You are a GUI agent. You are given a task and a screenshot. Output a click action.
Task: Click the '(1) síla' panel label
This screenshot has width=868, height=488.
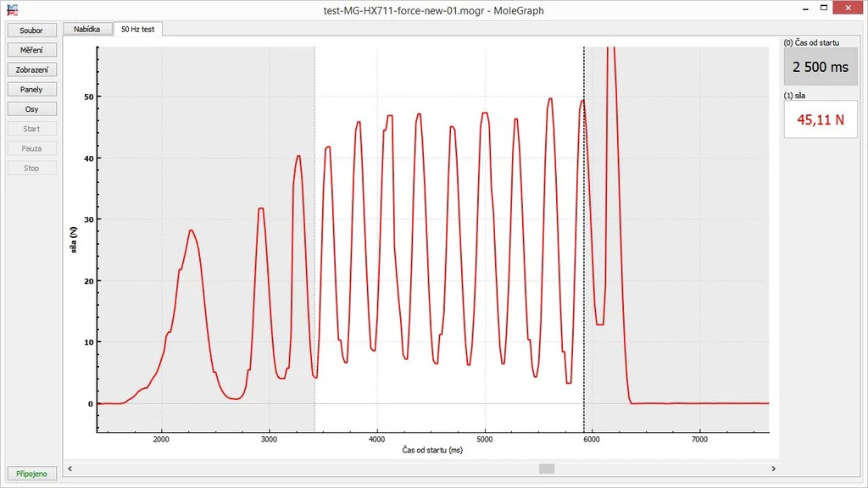click(x=794, y=96)
